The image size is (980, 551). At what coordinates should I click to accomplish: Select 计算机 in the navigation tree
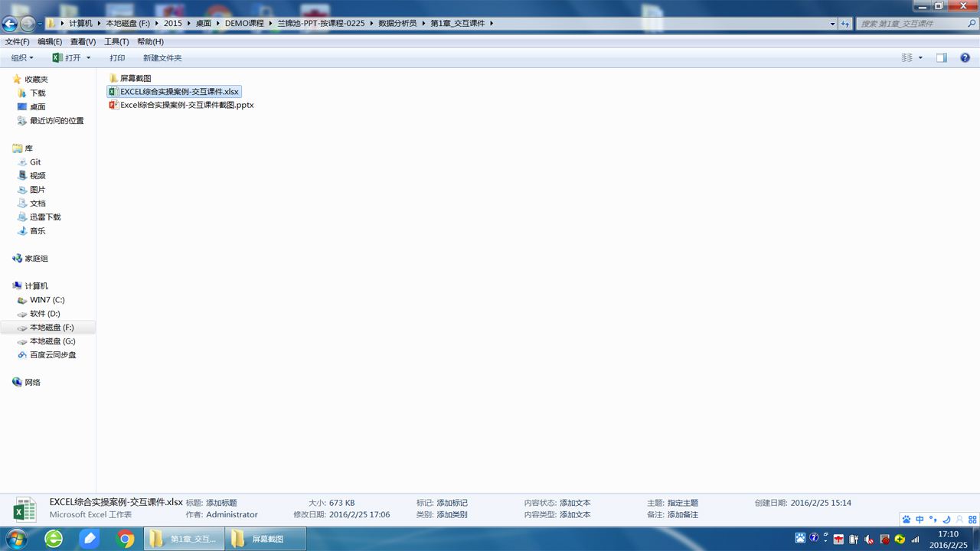[x=36, y=286]
